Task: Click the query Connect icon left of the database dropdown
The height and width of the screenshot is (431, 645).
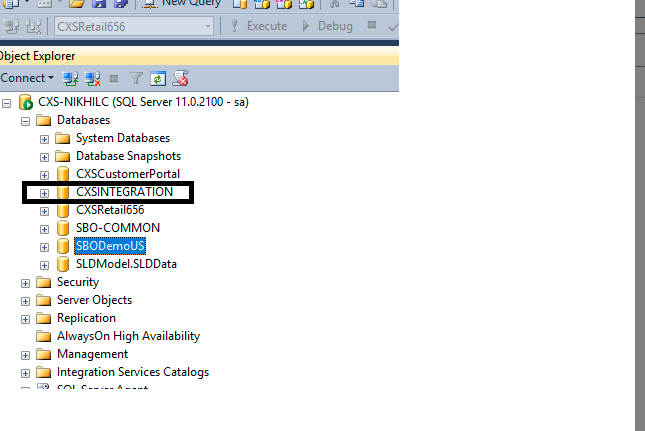Action: click(11, 26)
